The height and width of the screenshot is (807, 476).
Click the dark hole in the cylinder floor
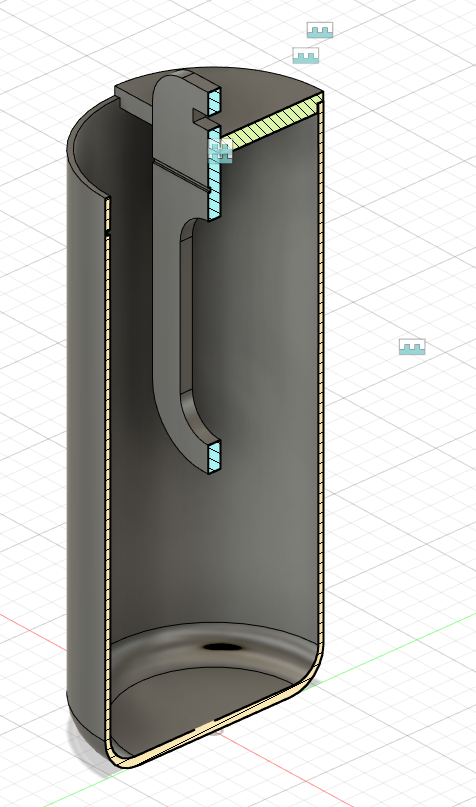coord(222,647)
